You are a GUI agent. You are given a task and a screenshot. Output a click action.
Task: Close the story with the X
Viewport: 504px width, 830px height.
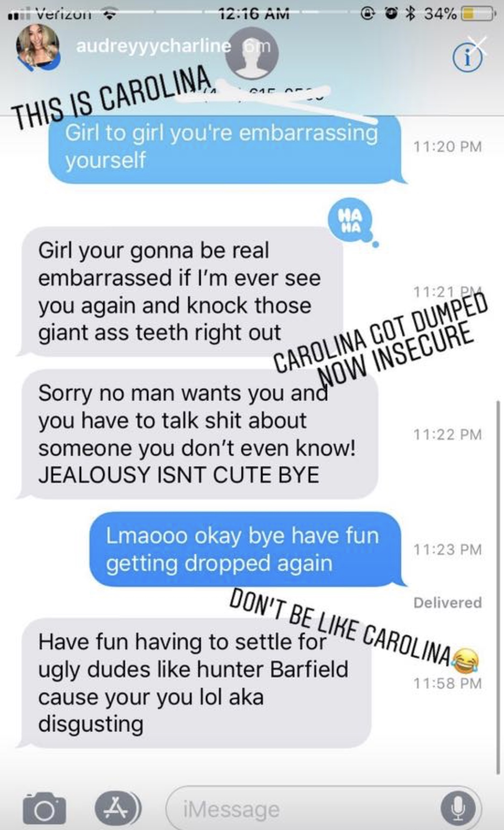pos(478,46)
